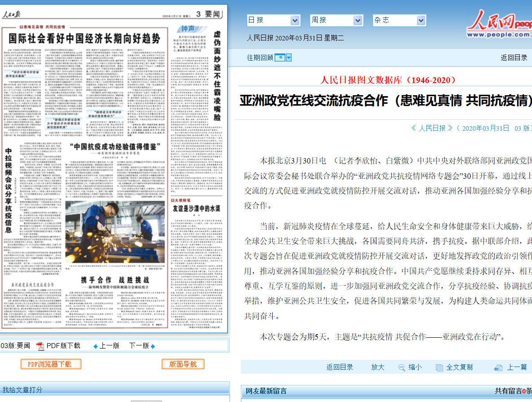This screenshot has width=532, height=402.
Task: Open article 中拉视频会议分享抗疫信息 on the page image
Action: pyautogui.click(x=9, y=190)
